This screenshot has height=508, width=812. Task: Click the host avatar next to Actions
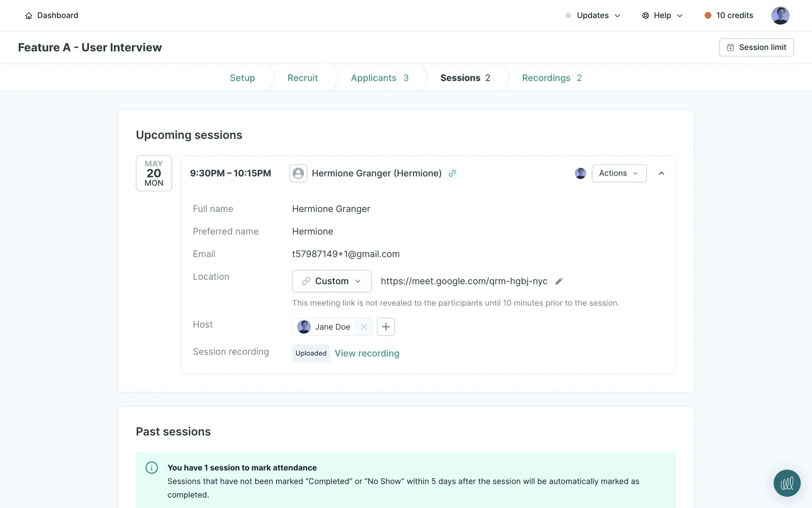click(x=580, y=173)
